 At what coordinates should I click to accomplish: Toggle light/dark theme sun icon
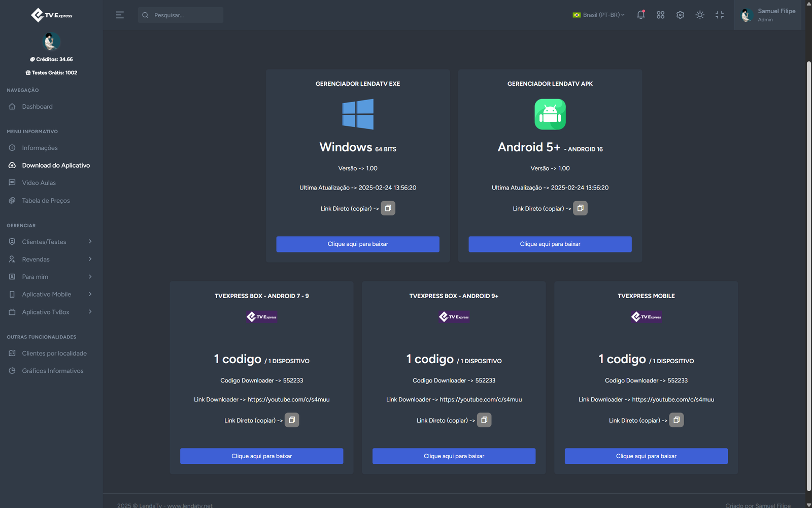tap(700, 15)
